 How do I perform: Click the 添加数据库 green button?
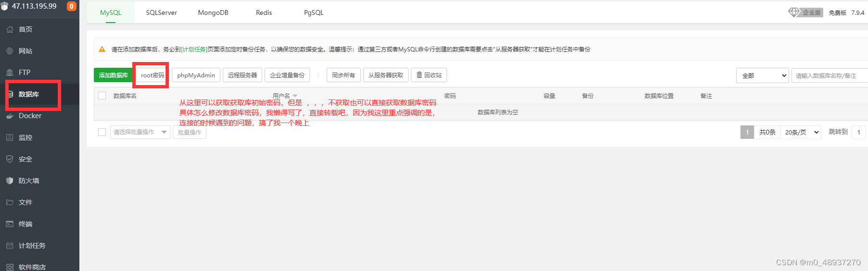pos(114,75)
